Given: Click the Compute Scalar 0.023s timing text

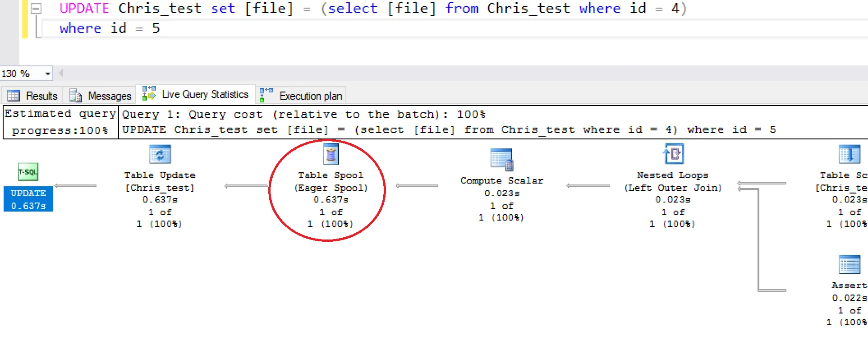Looking at the screenshot, I should point(502,193).
